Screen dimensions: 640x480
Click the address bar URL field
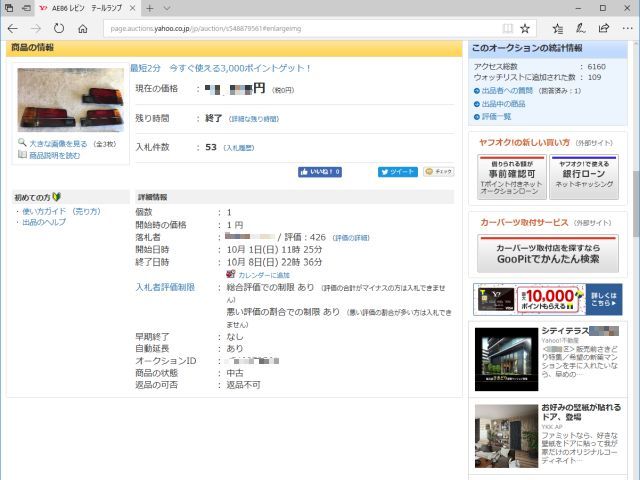[x=300, y=28]
